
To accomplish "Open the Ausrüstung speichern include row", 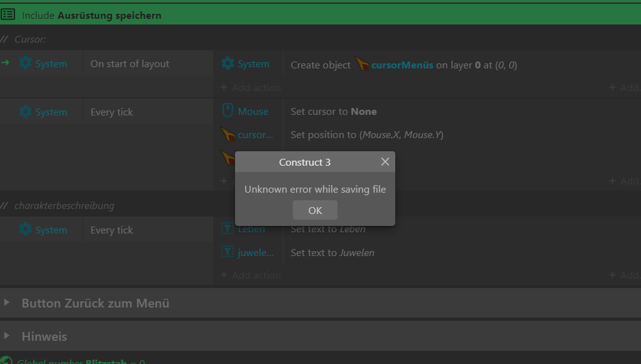I will pyautogui.click(x=109, y=15).
